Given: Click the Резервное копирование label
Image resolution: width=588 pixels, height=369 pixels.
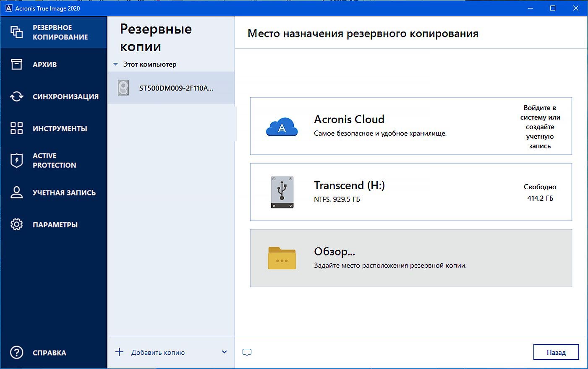Looking at the screenshot, I should (60, 32).
